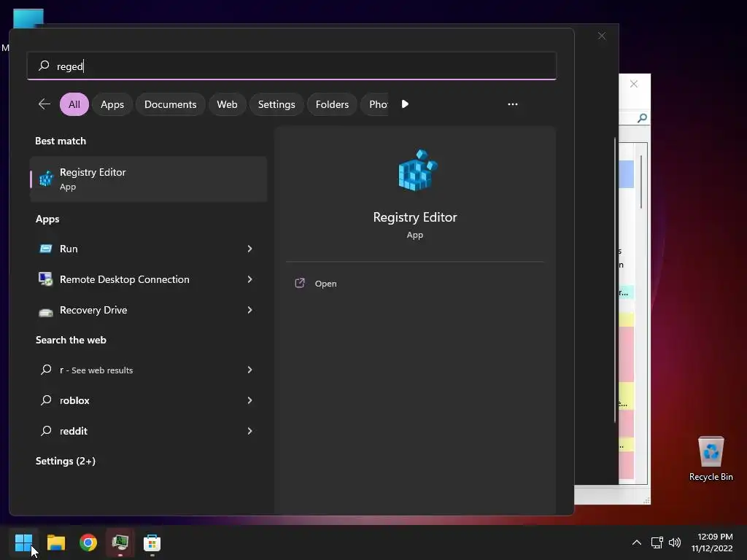747x560 pixels.
Task: Expand Recovery Drive options chevron
Action: click(249, 310)
